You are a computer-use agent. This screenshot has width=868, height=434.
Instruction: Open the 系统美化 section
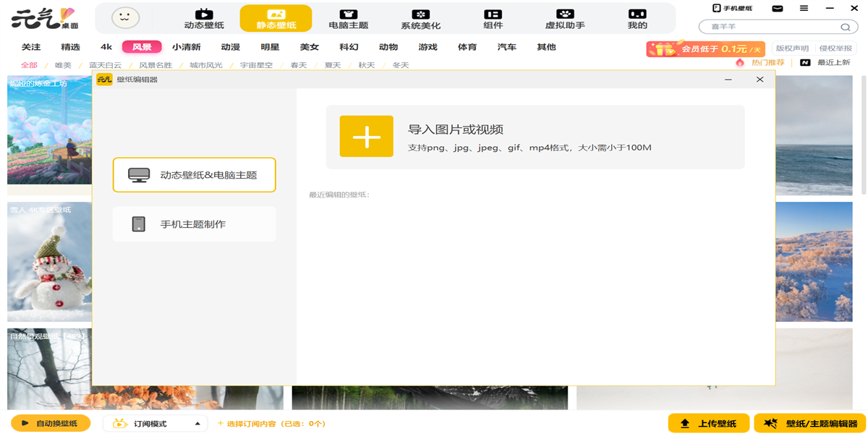(x=420, y=17)
